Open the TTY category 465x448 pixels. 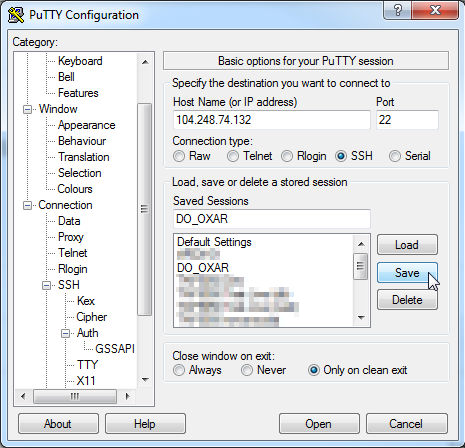[x=87, y=365]
